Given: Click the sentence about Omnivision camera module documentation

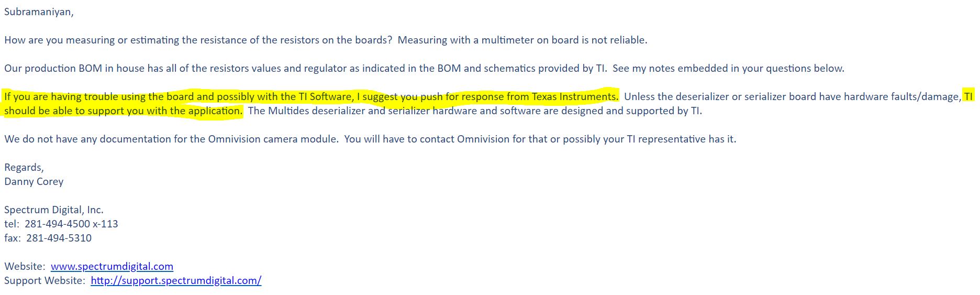Looking at the screenshot, I should tap(172, 139).
